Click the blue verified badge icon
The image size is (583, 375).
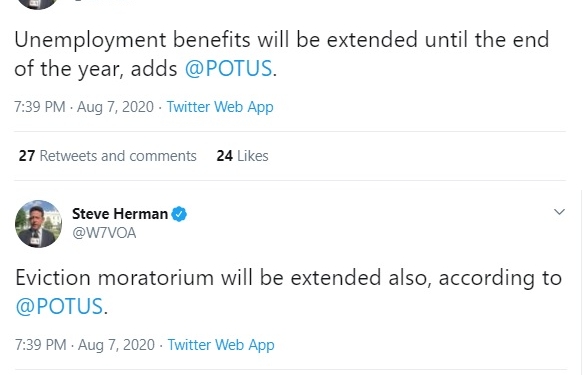point(179,214)
